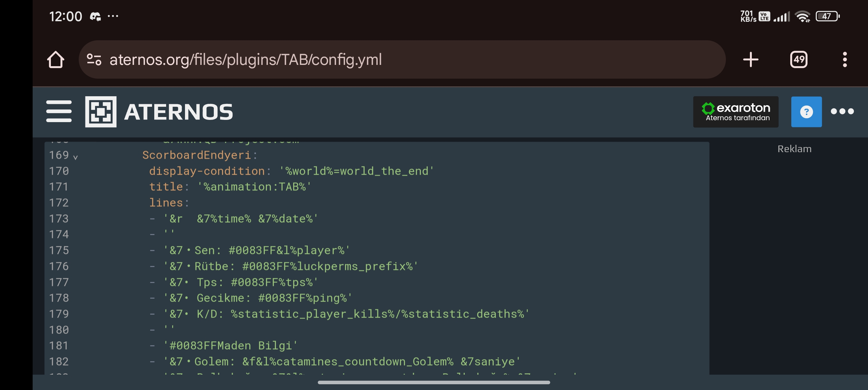Click the Tps: #0083FF%tps% line

241,282
